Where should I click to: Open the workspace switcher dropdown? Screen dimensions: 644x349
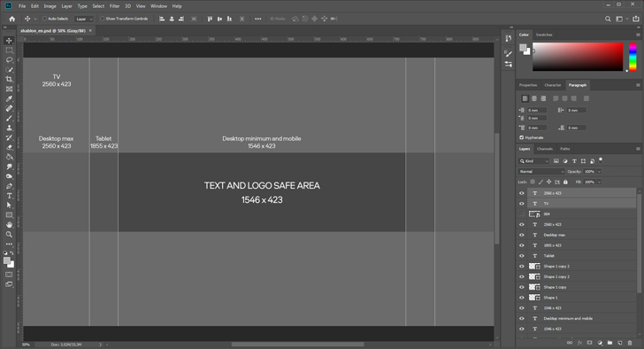[x=621, y=19]
